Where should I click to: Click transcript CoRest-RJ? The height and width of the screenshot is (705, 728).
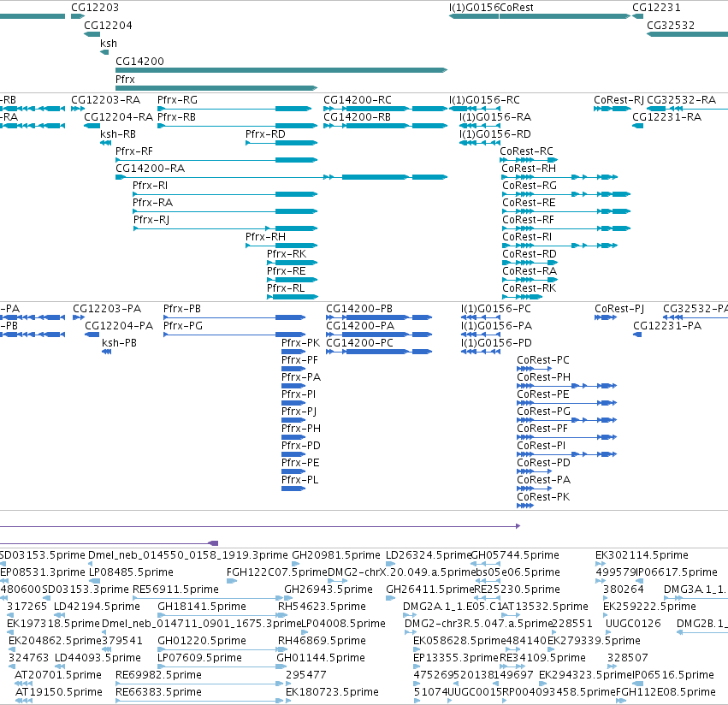[613, 109]
